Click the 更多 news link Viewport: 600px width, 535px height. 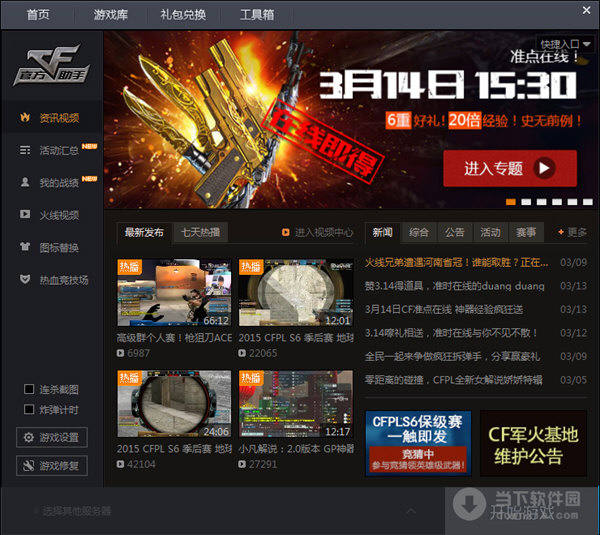tap(572, 232)
